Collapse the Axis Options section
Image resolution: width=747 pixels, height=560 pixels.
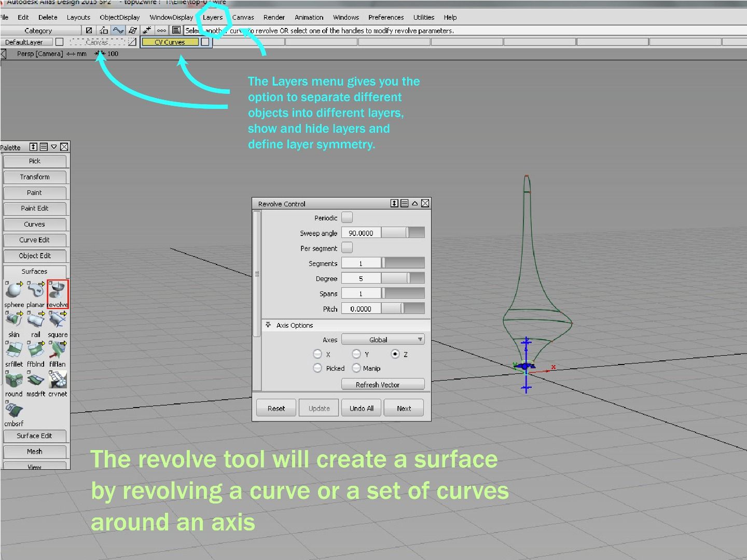tap(268, 325)
